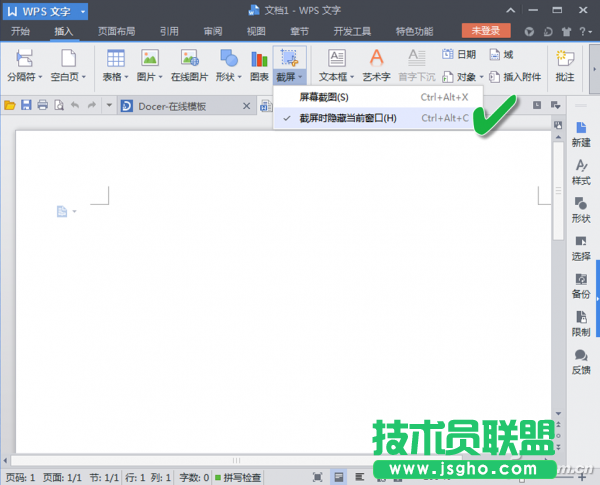Insert WordArt (艺术字)
This screenshot has height=485, width=600.
pyautogui.click(x=377, y=65)
